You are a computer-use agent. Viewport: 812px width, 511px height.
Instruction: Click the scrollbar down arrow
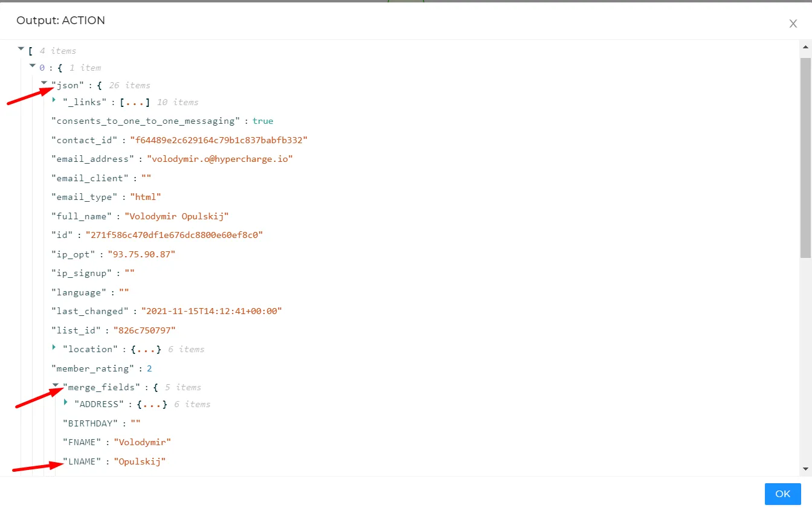805,469
